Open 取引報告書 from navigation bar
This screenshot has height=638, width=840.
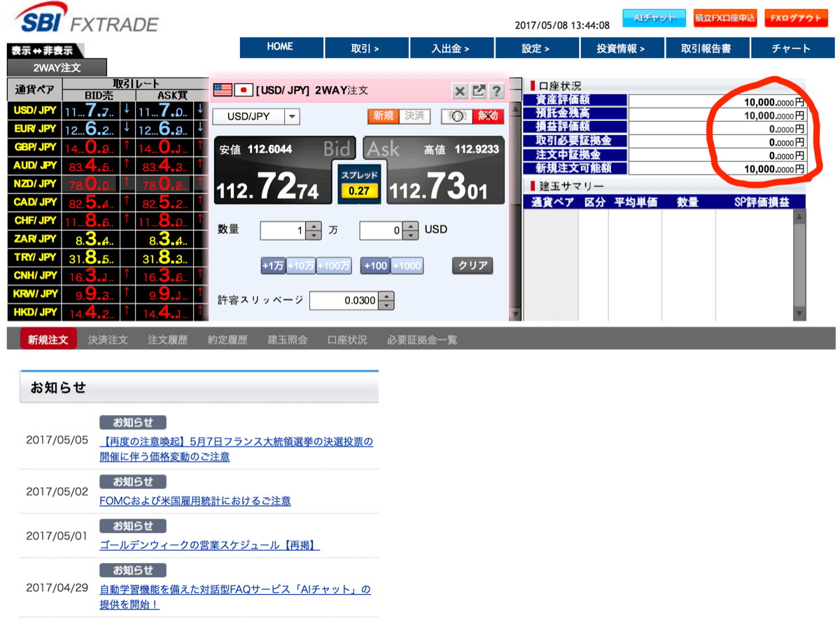(706, 48)
